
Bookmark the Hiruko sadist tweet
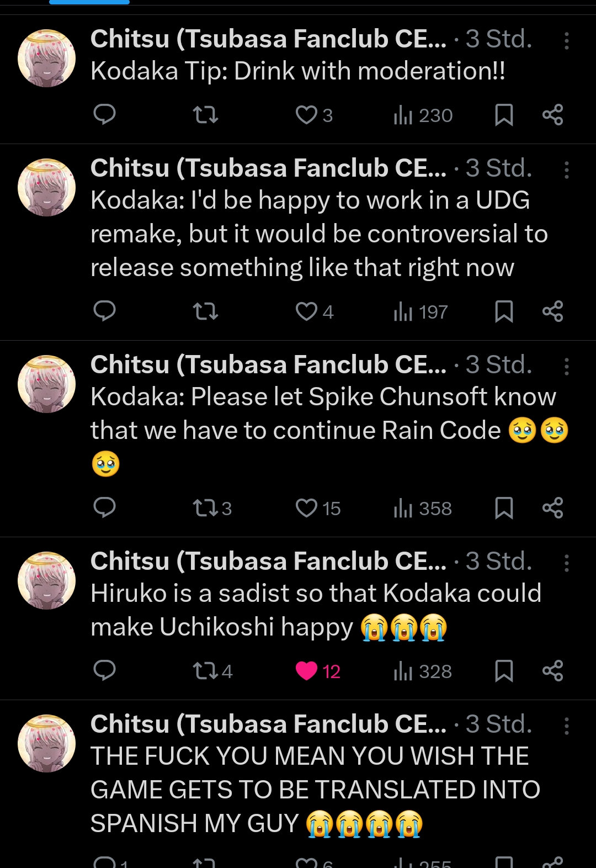tap(503, 671)
